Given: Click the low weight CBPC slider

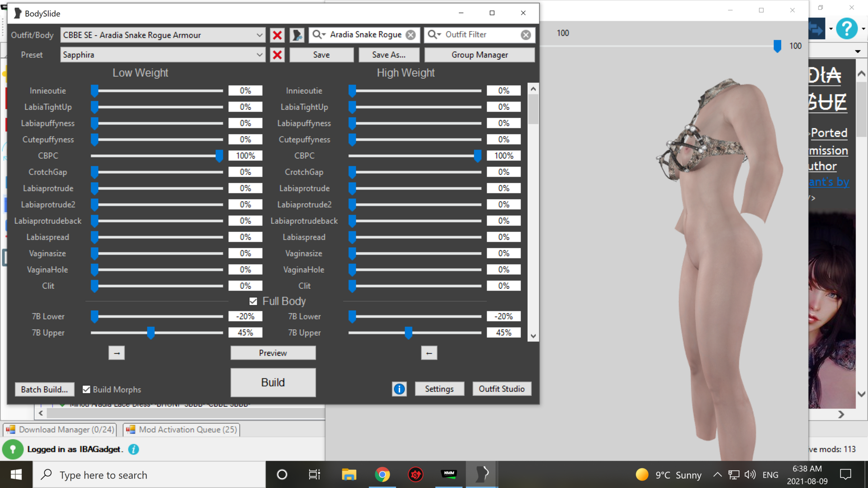Looking at the screenshot, I should [x=157, y=156].
